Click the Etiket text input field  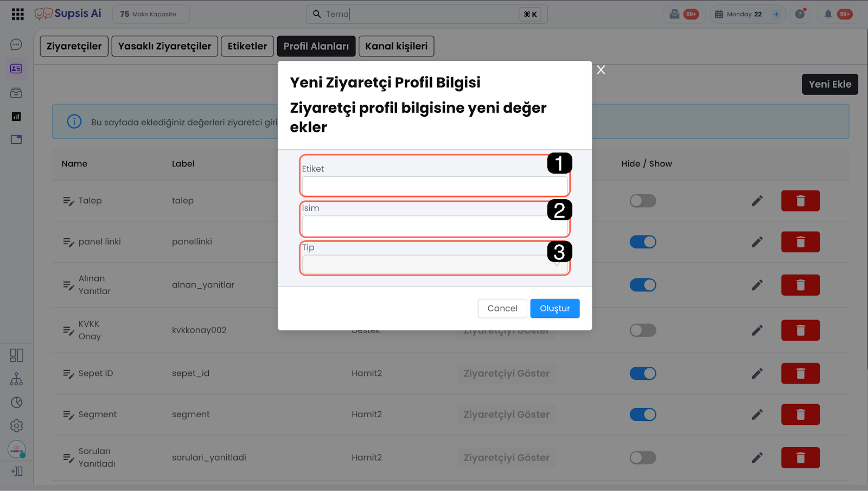(x=434, y=186)
